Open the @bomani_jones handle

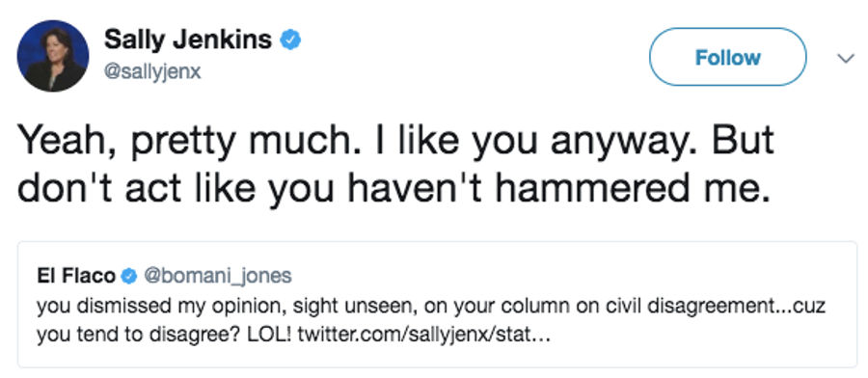click(218, 276)
